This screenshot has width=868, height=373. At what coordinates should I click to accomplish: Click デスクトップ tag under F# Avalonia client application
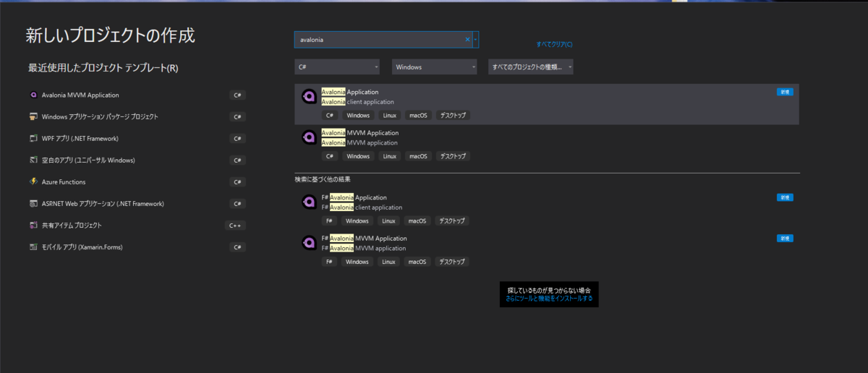453,221
